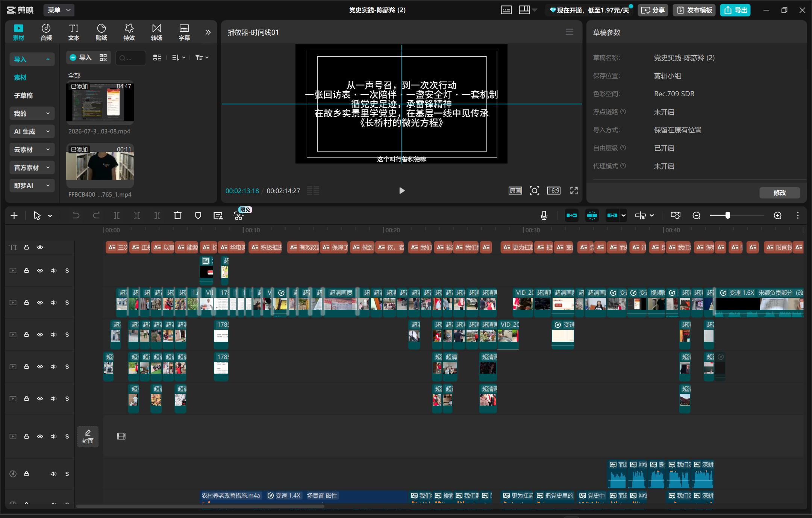812x518 pixels.
Task: Click the delete trash icon in timeline toolbar
Action: tap(177, 215)
